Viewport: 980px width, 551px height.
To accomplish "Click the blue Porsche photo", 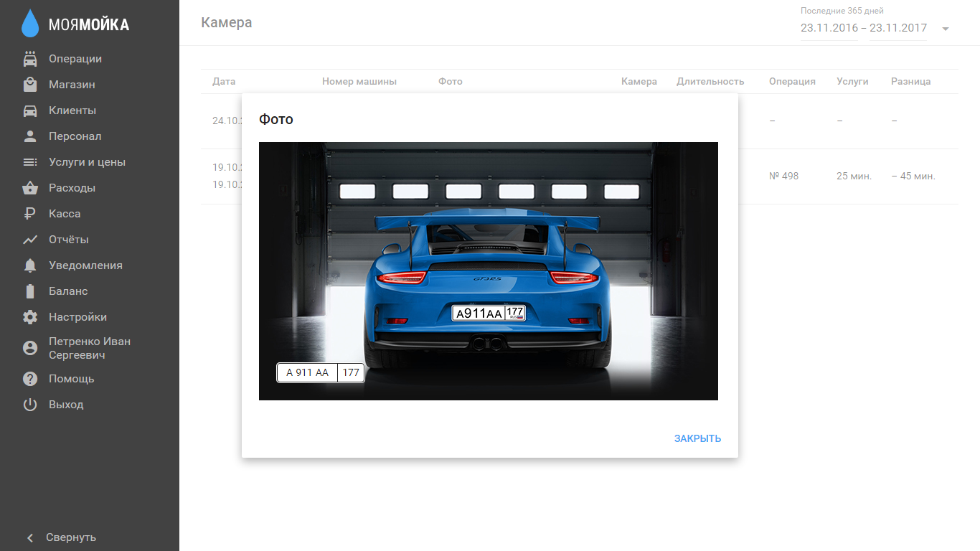I will (488, 270).
